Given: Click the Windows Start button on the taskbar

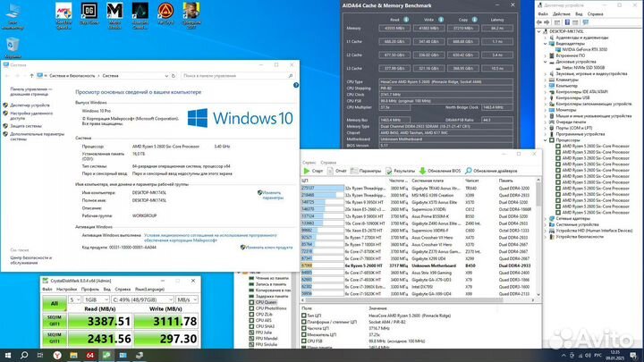Looking at the screenshot, I should [x=8, y=354].
